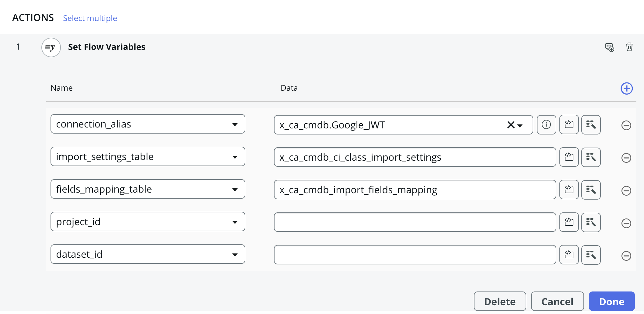View info for the connection_alias data value

[x=546, y=124]
